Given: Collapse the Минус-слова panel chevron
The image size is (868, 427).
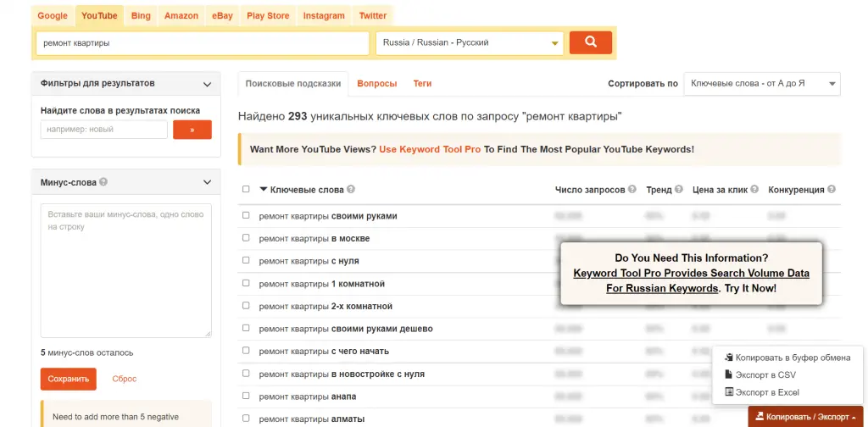Looking at the screenshot, I should pos(207,182).
